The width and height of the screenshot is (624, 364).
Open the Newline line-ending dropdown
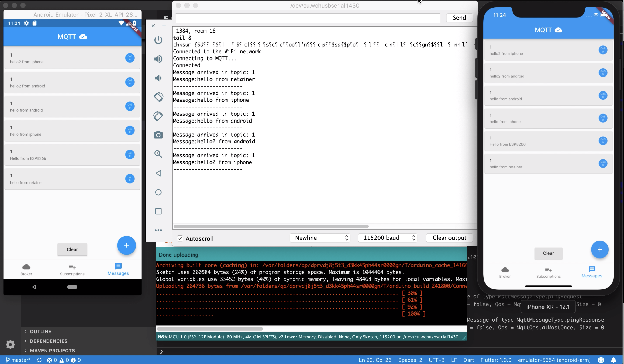click(320, 238)
